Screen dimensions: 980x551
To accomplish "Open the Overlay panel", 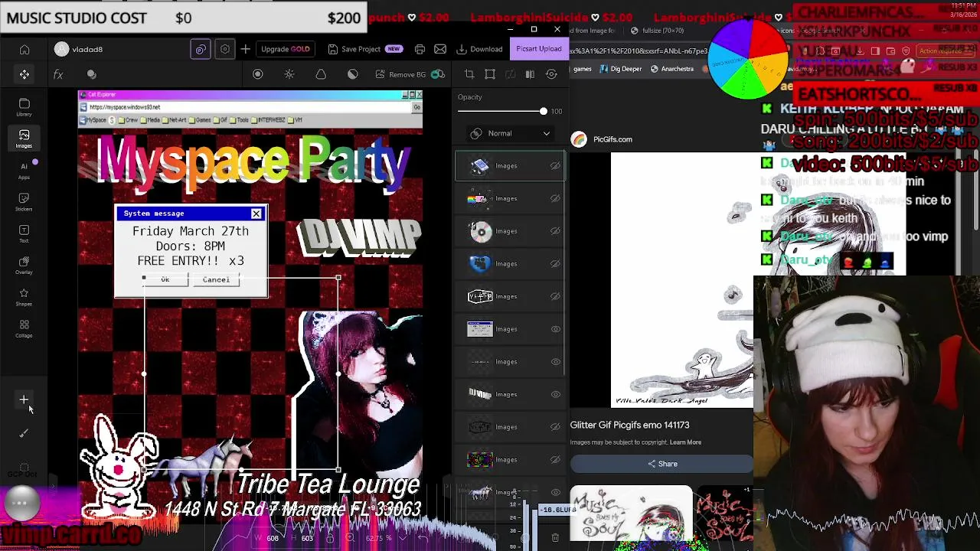I will click(x=24, y=266).
